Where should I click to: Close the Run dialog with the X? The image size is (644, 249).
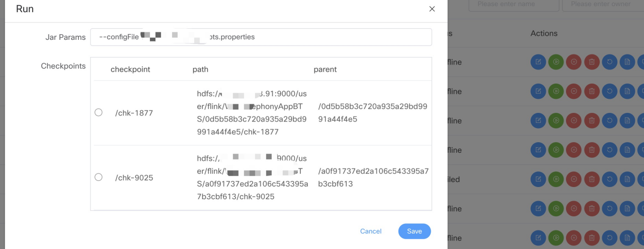pyautogui.click(x=432, y=9)
